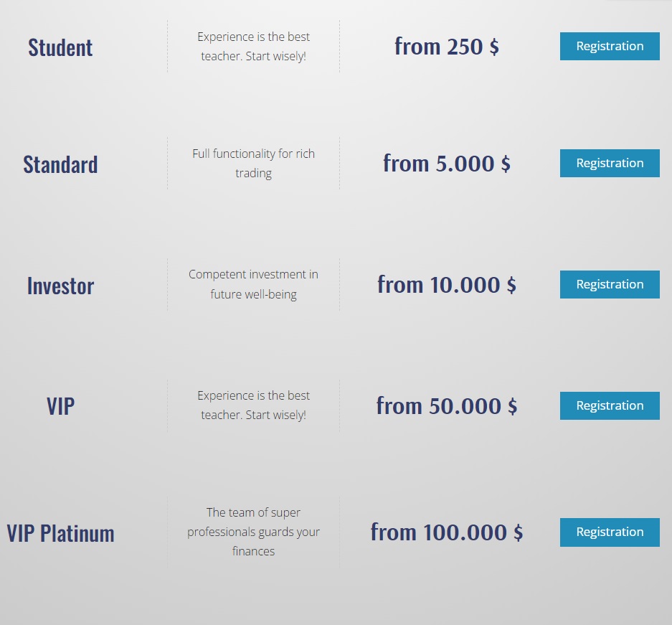The width and height of the screenshot is (672, 625).
Task: Click the description beside the VIP plan
Action: click(x=253, y=405)
